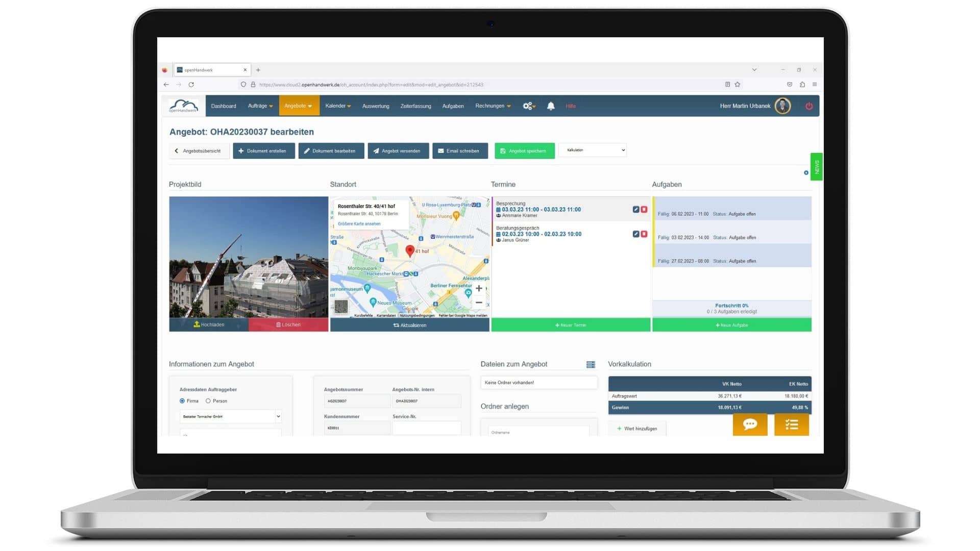Open the Auftraggeber company dropdown
Viewport: 980px width, 551px height.
tap(231, 417)
